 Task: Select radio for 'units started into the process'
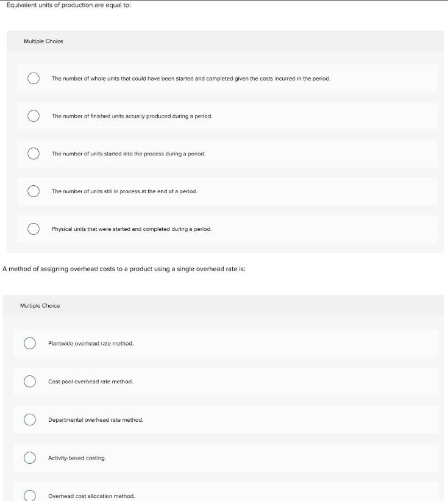[34, 154]
